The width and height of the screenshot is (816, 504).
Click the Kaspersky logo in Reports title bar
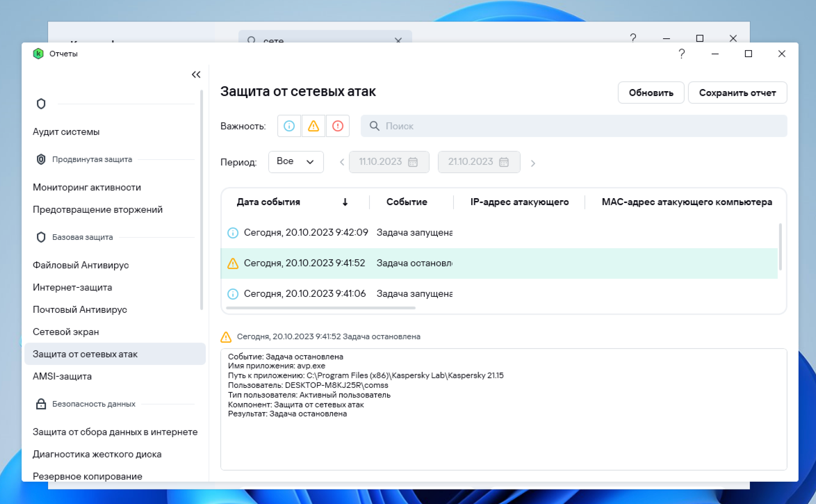(38, 54)
